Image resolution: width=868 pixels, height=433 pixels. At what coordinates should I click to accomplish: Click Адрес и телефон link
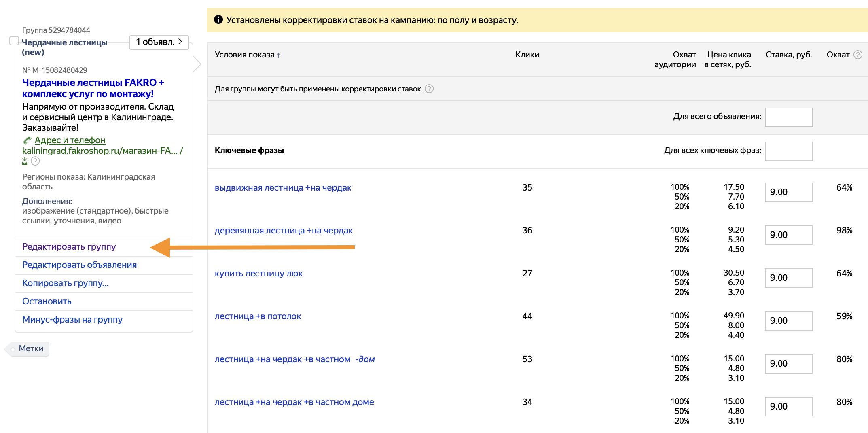pyautogui.click(x=70, y=140)
